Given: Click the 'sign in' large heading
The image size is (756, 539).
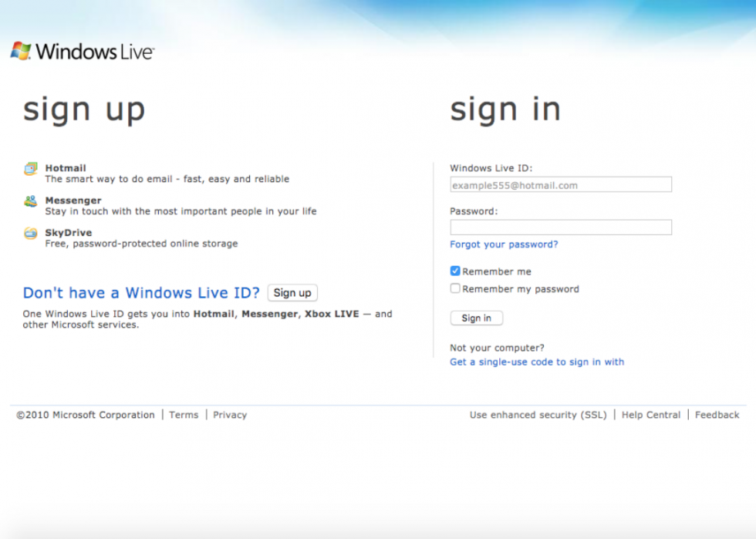Looking at the screenshot, I should point(505,110).
